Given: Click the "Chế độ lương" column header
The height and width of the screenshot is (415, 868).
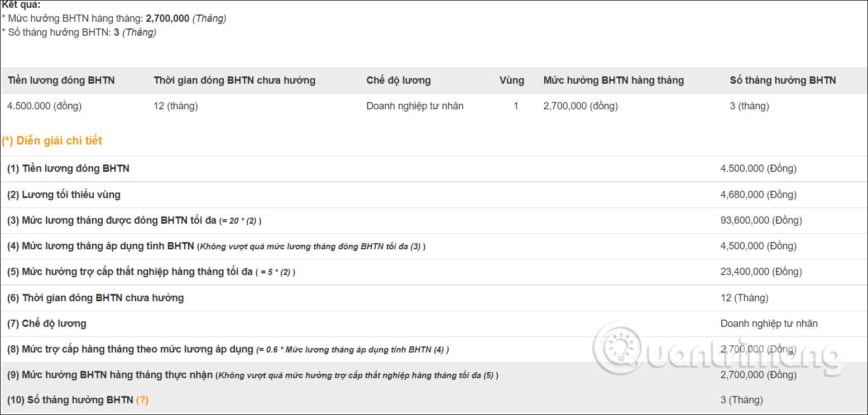Looking at the screenshot, I should coord(399,80).
